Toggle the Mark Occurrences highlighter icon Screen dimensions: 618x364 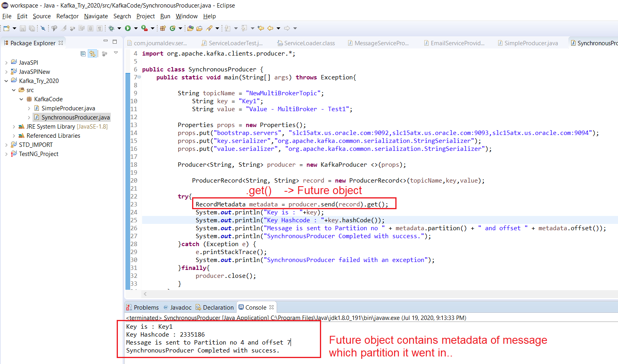coord(63,28)
